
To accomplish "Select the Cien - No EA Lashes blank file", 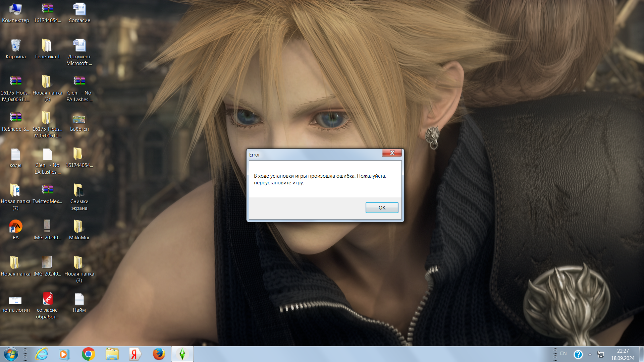I will tap(47, 161).
